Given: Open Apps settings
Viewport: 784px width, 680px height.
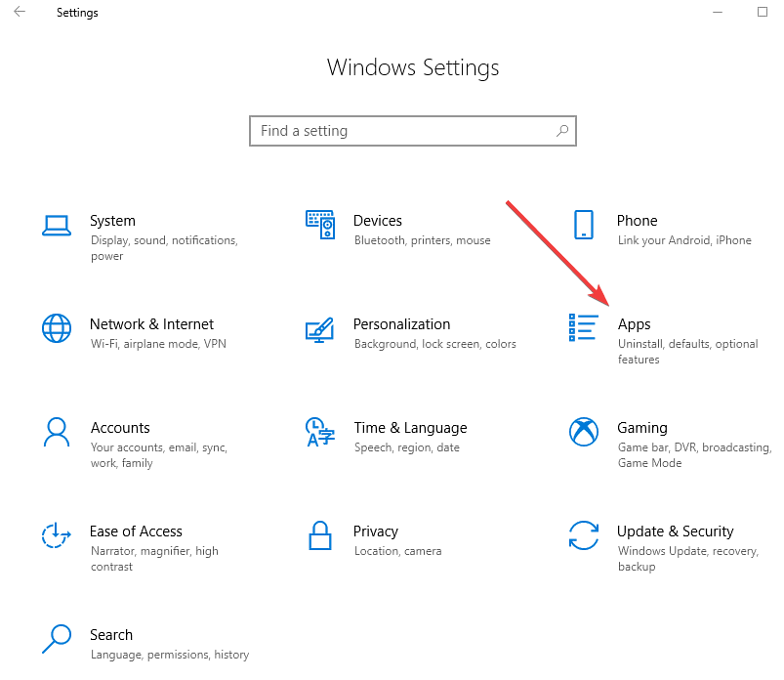Looking at the screenshot, I should [x=634, y=324].
